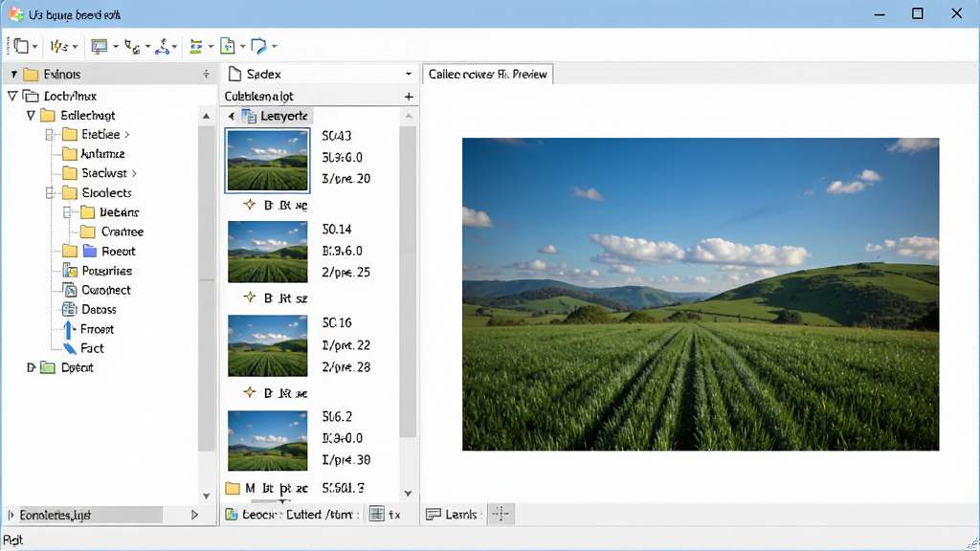Select the second landscape thumbnail S0.14
This screenshot has height=551, width=980.
coord(268,252)
